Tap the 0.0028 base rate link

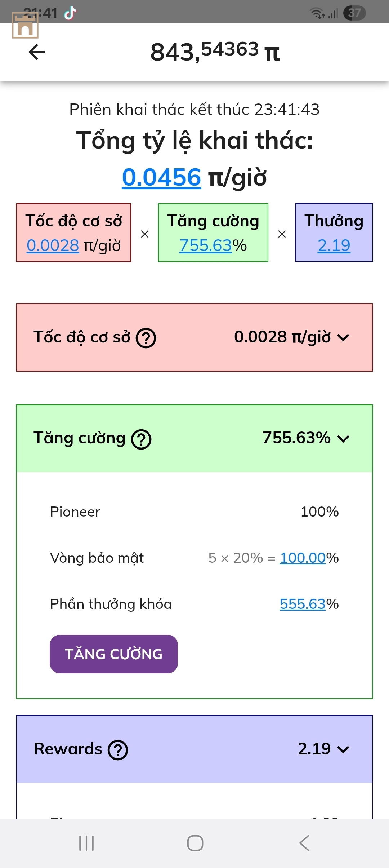(x=53, y=245)
